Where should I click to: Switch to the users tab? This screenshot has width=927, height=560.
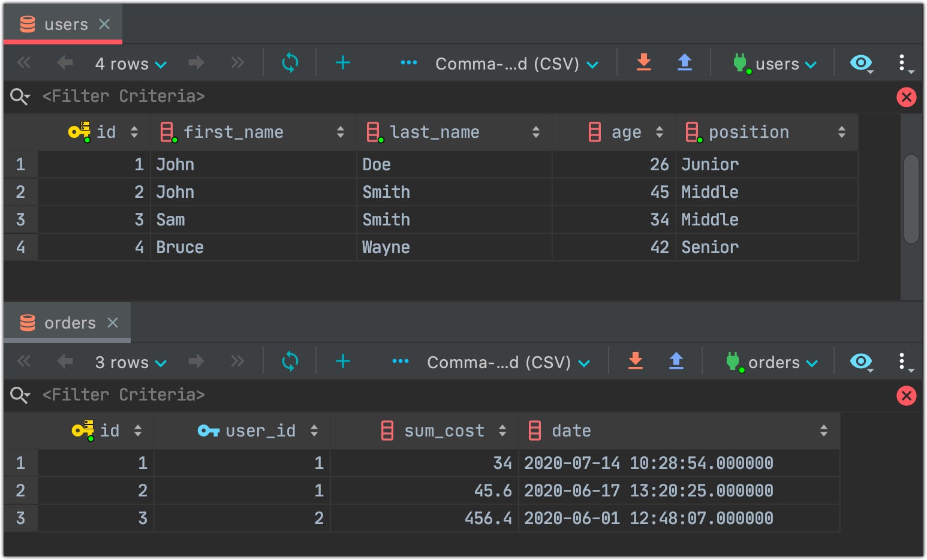tap(64, 25)
